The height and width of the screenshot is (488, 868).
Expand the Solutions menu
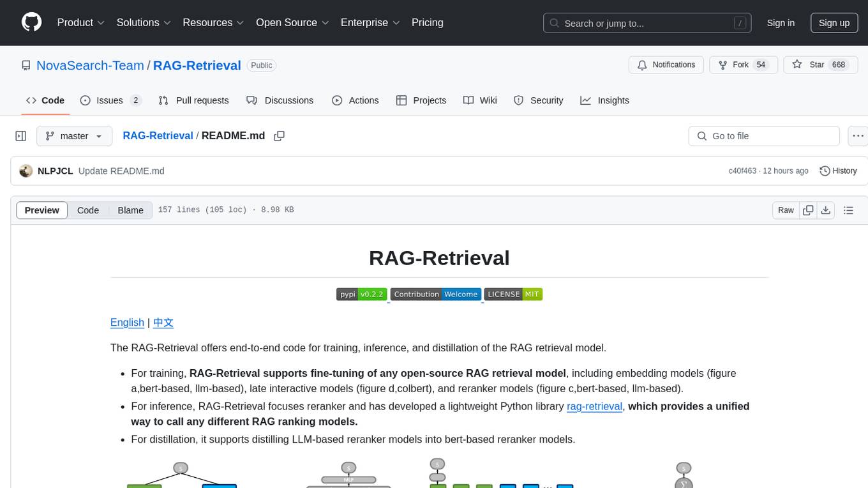click(144, 22)
